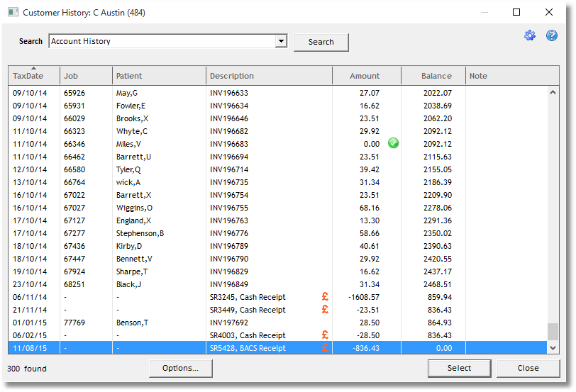Click the amount -836.43
The height and width of the screenshot is (392, 576).
point(366,348)
